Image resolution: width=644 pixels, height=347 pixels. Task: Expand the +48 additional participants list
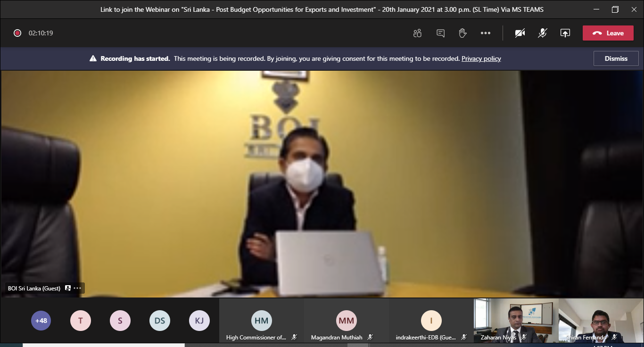point(41,321)
